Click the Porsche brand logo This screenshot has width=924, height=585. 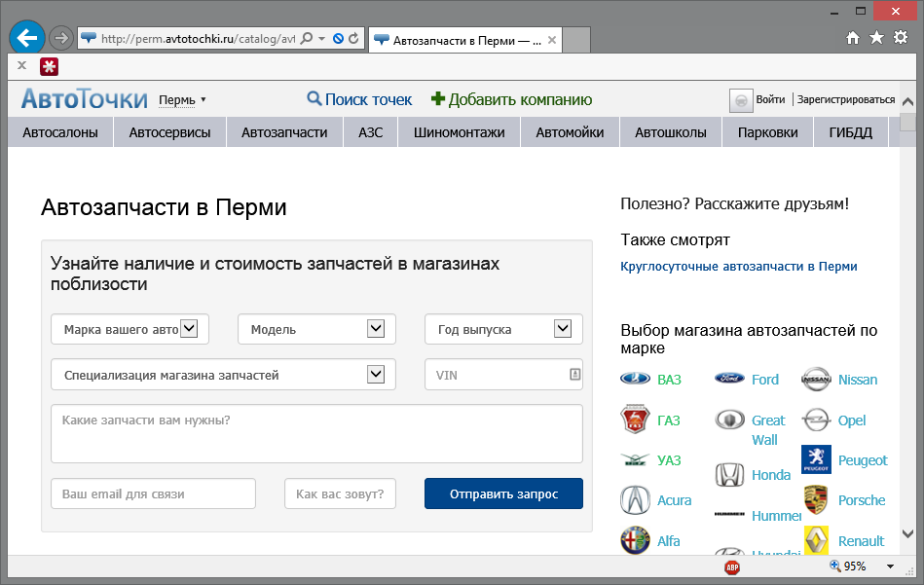click(816, 500)
